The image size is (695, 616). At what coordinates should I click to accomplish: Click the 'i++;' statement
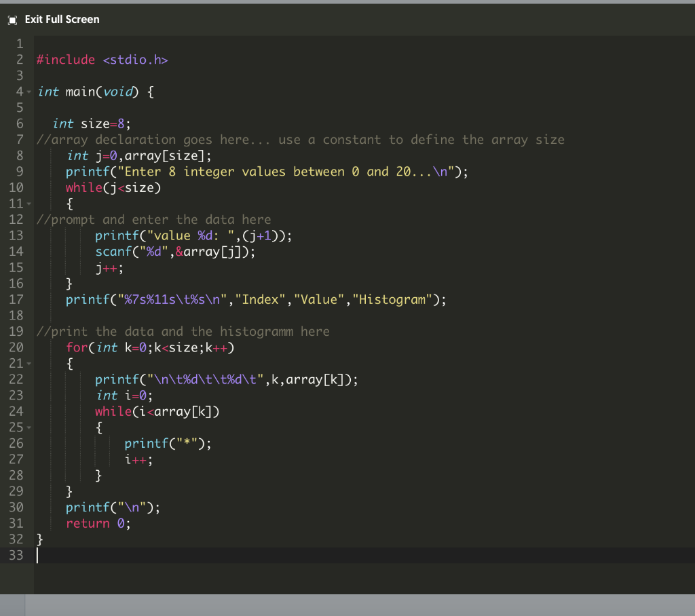click(138, 460)
